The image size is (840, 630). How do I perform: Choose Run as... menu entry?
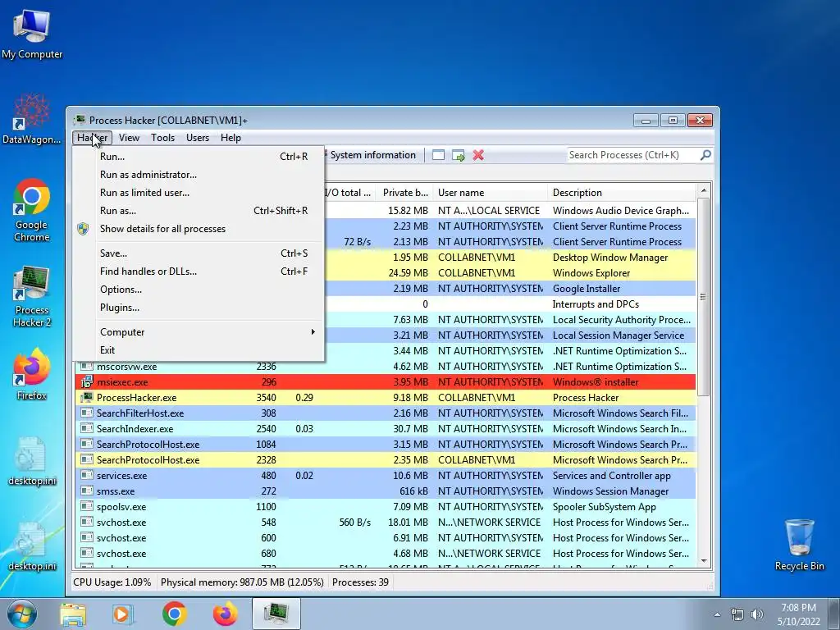click(x=199, y=211)
